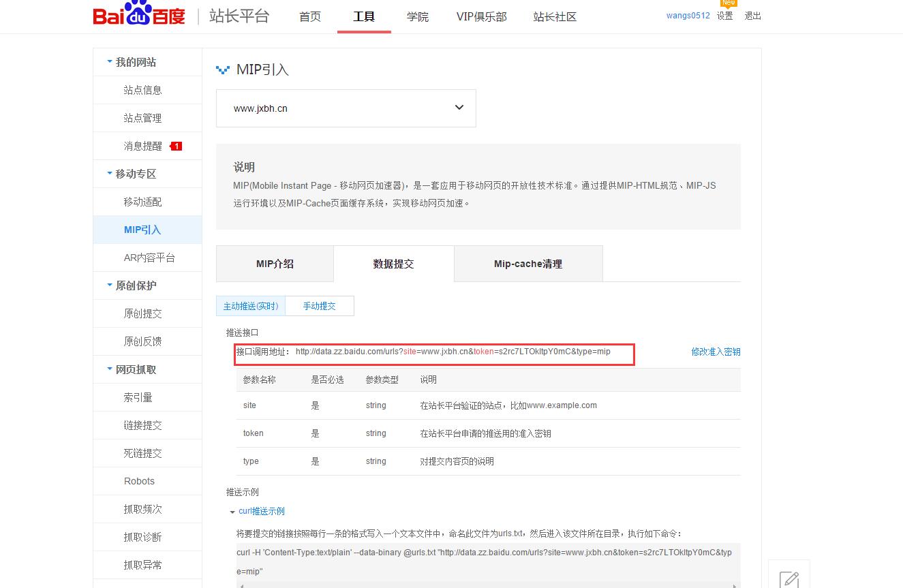Click the 参数名称 column header

point(260,380)
